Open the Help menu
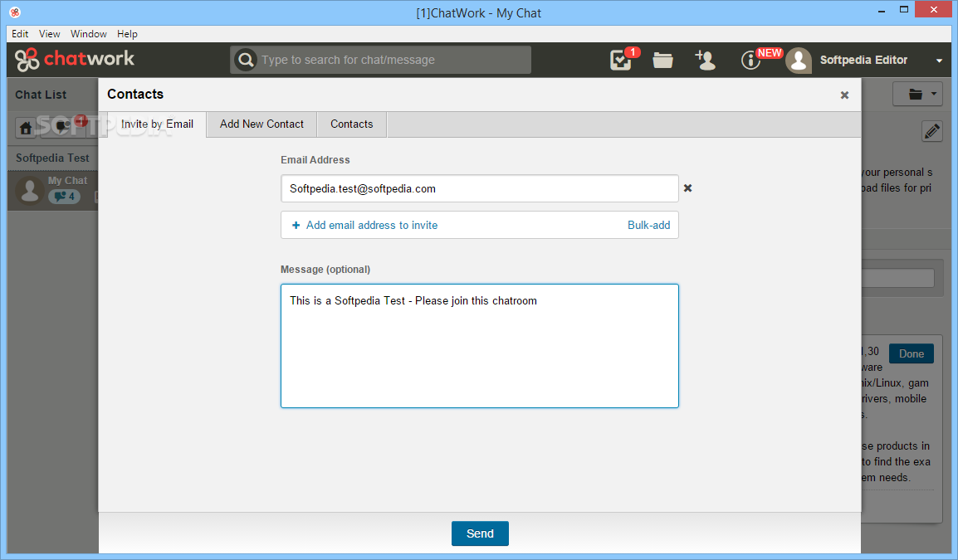 point(127,34)
